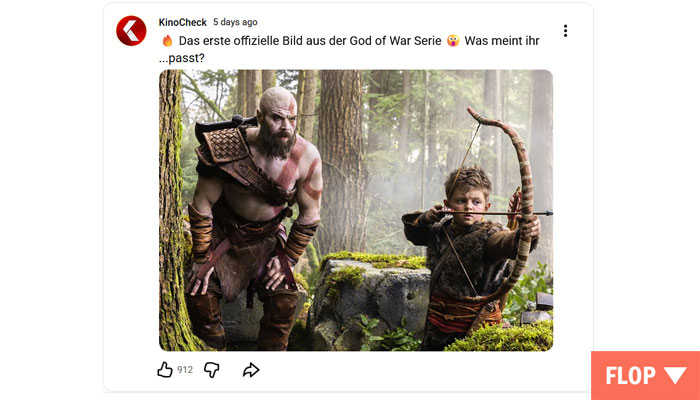Click the FLOP label text
The height and width of the screenshot is (400, 700).
[630, 375]
